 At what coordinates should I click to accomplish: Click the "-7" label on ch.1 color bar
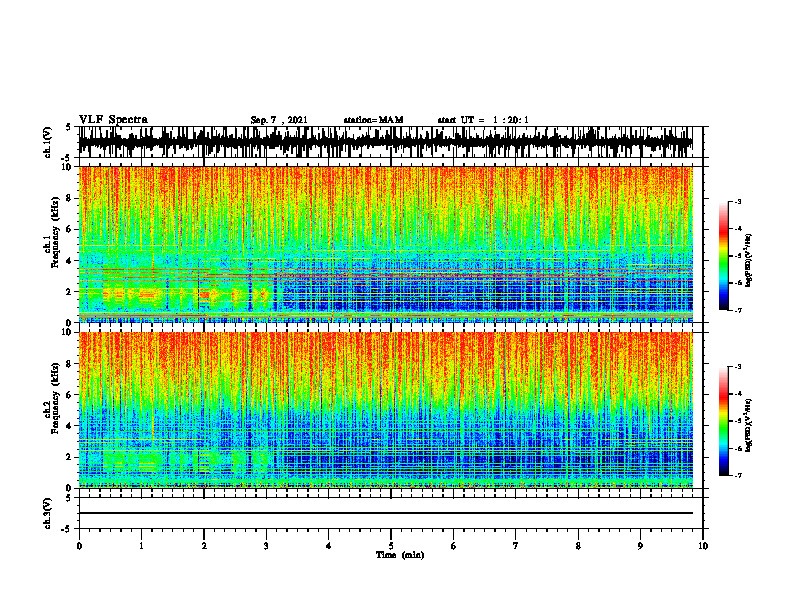(x=738, y=310)
